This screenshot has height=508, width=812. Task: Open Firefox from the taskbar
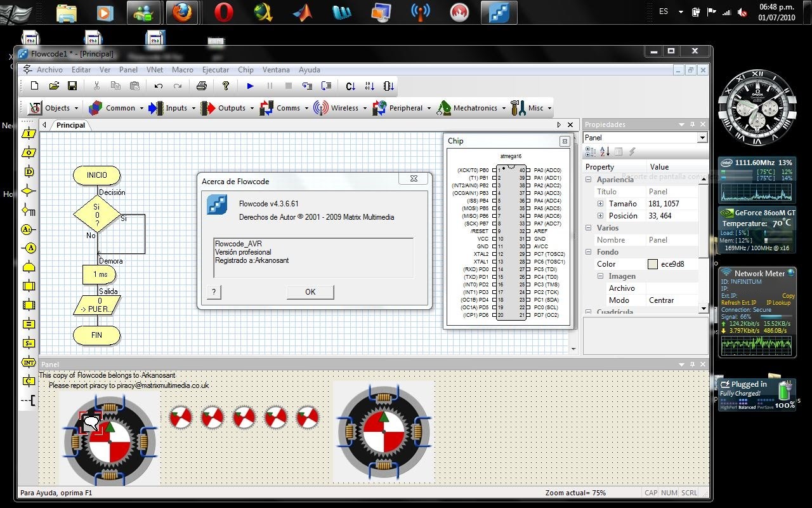click(182, 12)
